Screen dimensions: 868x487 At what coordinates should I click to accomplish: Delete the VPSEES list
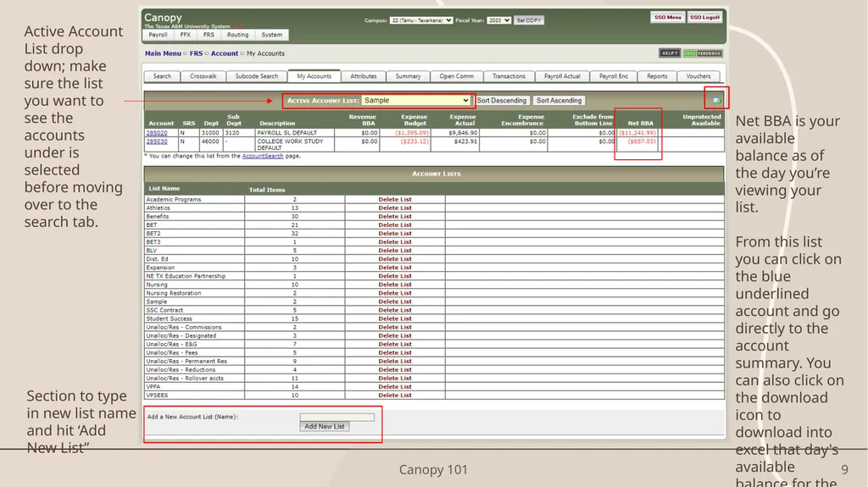pos(395,396)
